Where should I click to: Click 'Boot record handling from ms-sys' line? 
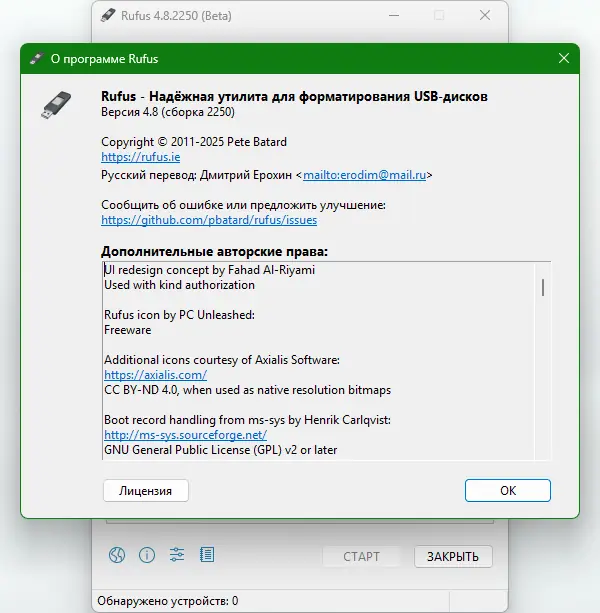pos(247,420)
